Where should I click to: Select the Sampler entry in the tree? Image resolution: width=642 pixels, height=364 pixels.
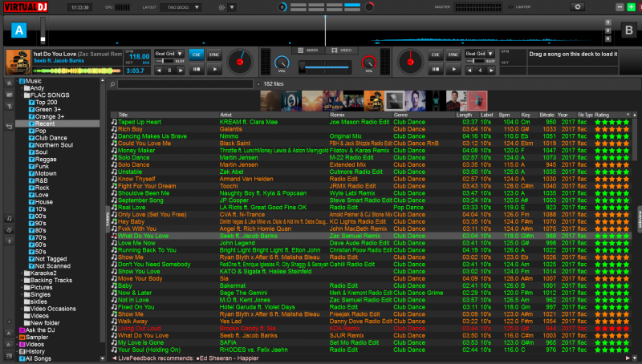[x=37, y=338]
